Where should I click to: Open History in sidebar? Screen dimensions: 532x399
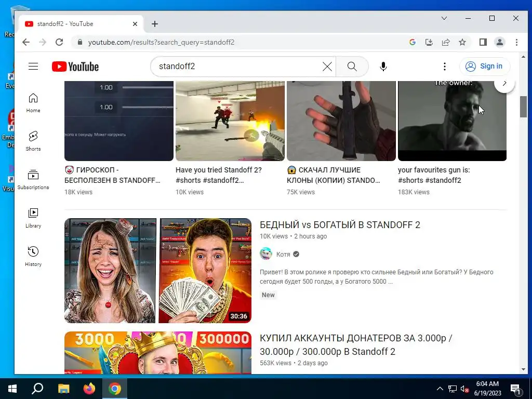(33, 257)
